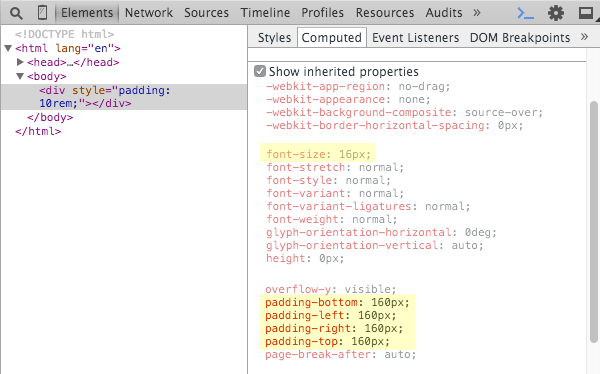Select the closing body tag

[50, 118]
